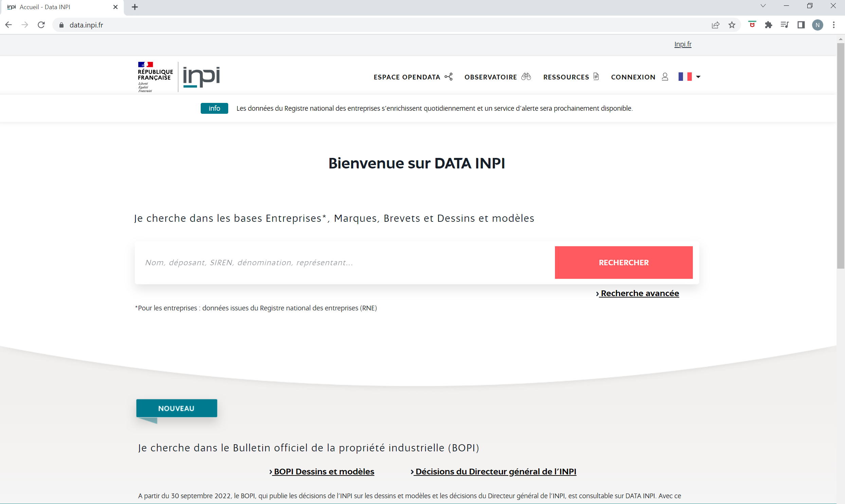Open the Chrome profile avatar N
The image size is (845, 504).
click(x=817, y=25)
